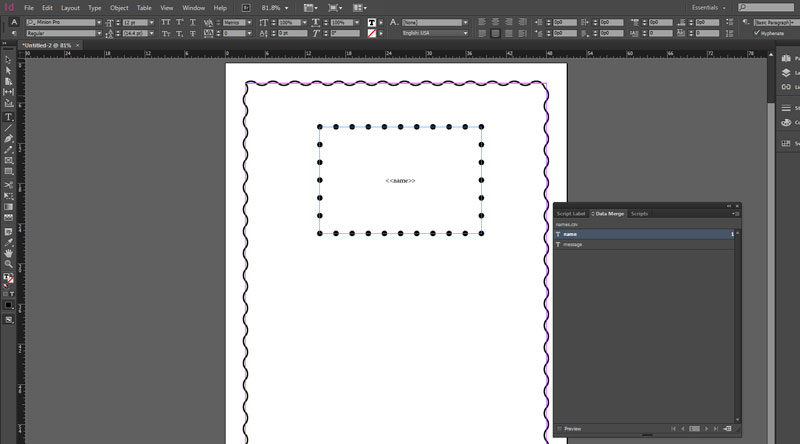The height and width of the screenshot is (444, 800).
Task: Toggle Align center paragraph button
Action: click(x=495, y=22)
